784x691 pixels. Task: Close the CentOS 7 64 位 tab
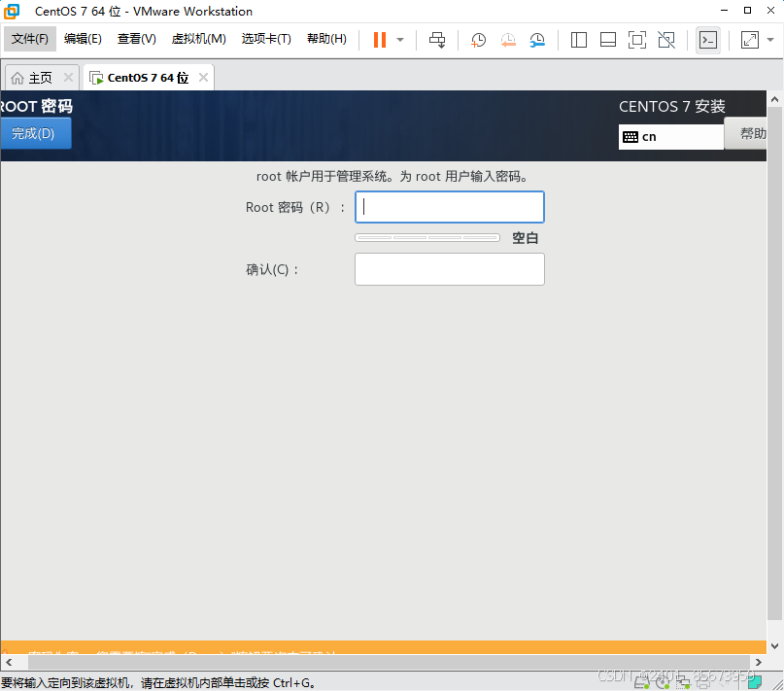coord(203,77)
